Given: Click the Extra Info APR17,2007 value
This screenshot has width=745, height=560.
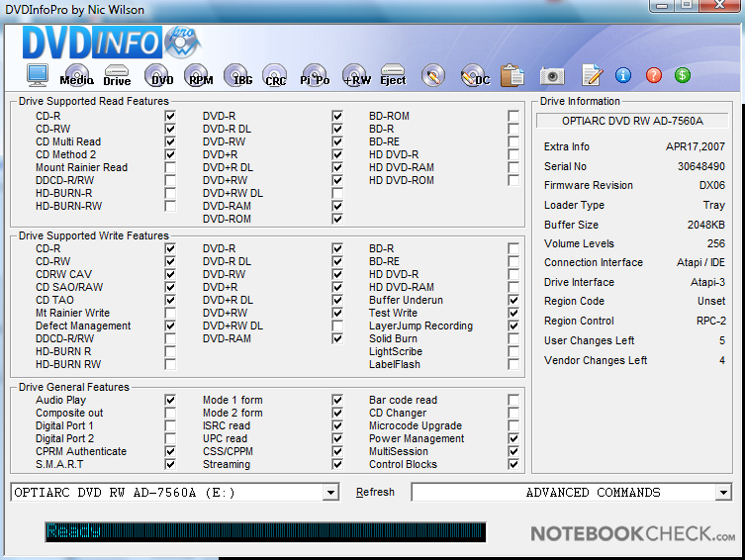Looking at the screenshot, I should coord(696,146).
